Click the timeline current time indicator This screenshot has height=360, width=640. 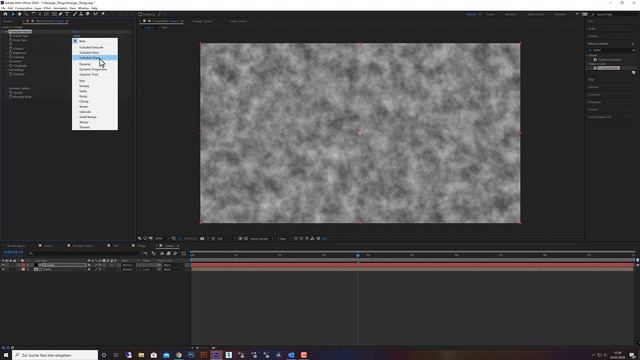pos(358,255)
